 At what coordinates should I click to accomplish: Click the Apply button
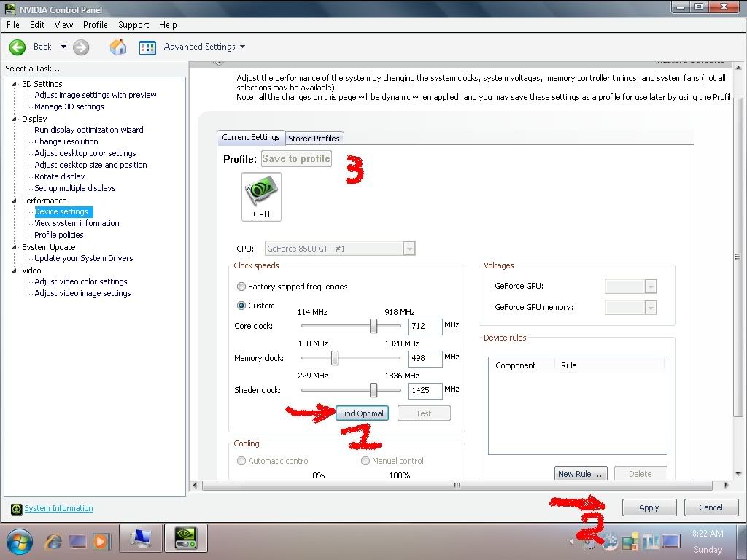click(x=649, y=507)
